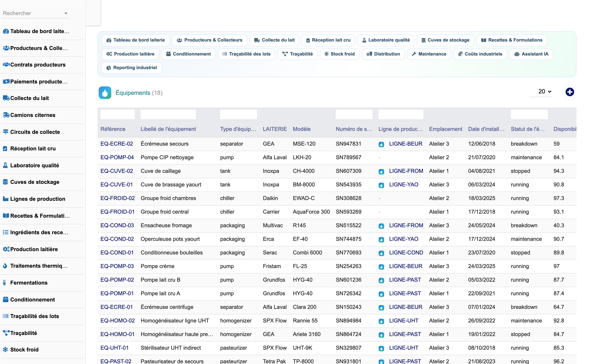Sort by the Emplacement column header
The image size is (589, 364).
coord(446,129)
